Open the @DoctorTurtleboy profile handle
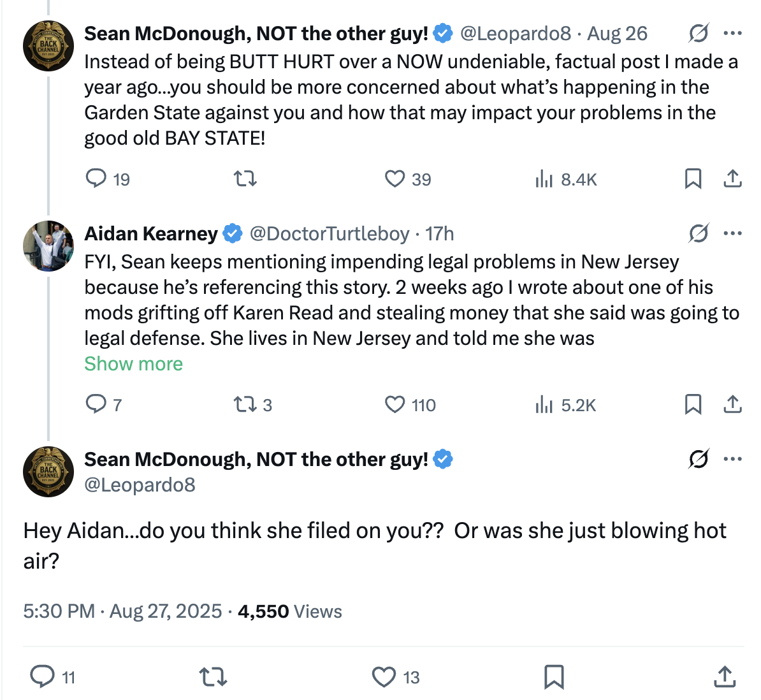This screenshot has height=700, width=761. (x=329, y=234)
